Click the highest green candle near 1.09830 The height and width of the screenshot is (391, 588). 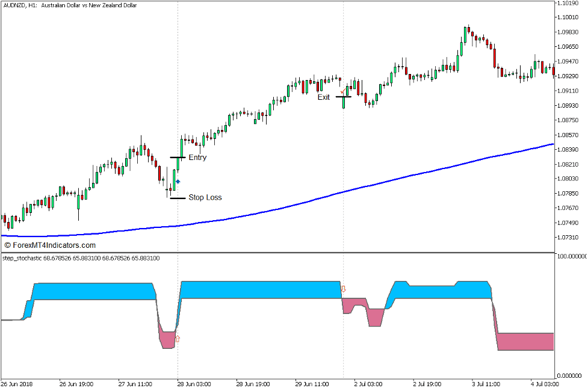[x=465, y=35]
